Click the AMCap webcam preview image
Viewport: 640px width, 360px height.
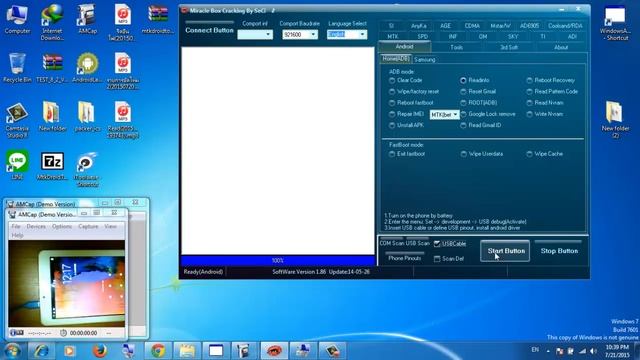[x=67, y=284]
